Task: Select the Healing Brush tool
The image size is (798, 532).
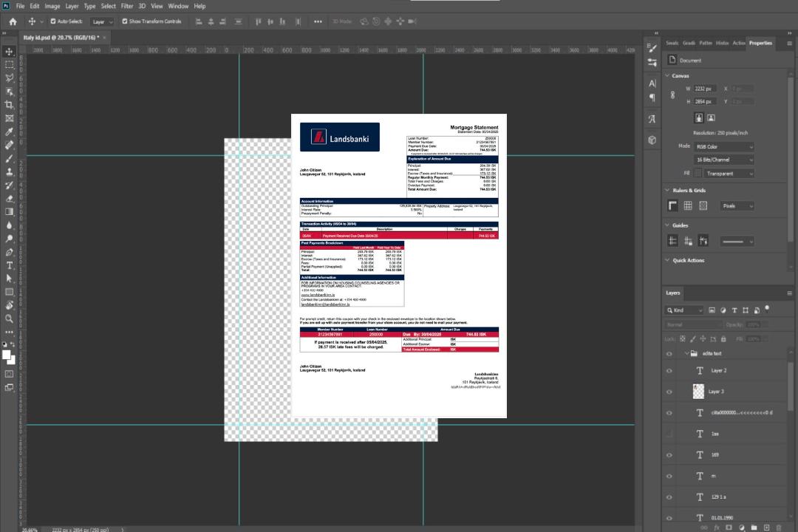Action: point(9,145)
